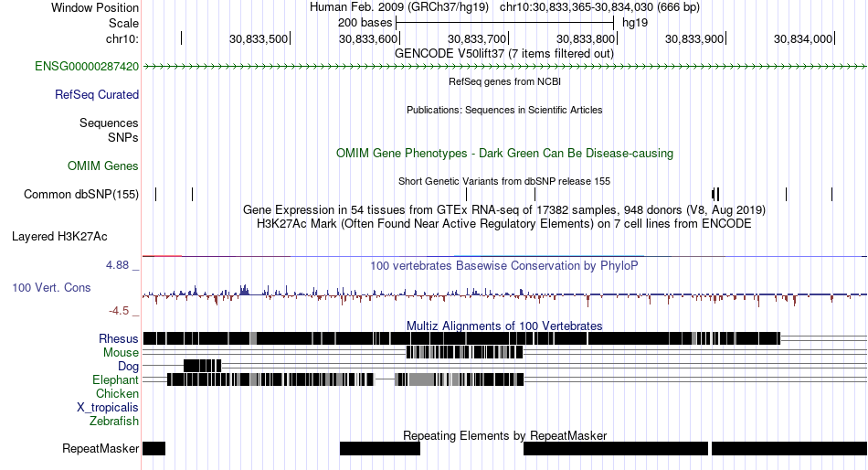The width and height of the screenshot is (868, 470).
Task: Select the Rhesus alignment label
Action: [x=119, y=338]
